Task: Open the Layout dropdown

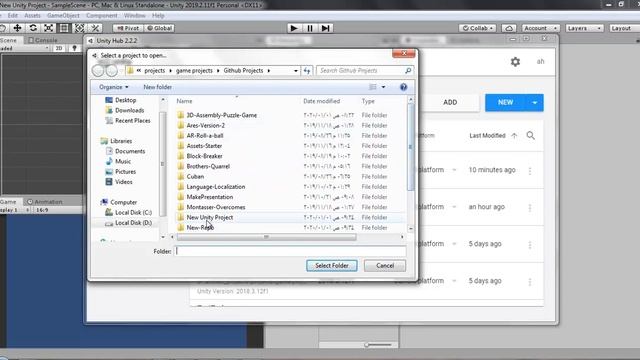Action: point(624,28)
